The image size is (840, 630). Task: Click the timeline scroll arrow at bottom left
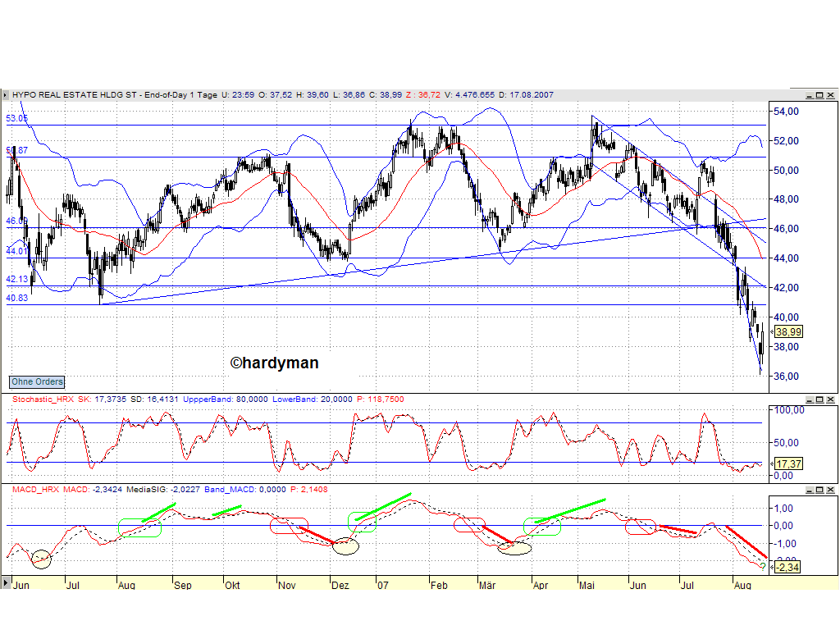click(7, 586)
